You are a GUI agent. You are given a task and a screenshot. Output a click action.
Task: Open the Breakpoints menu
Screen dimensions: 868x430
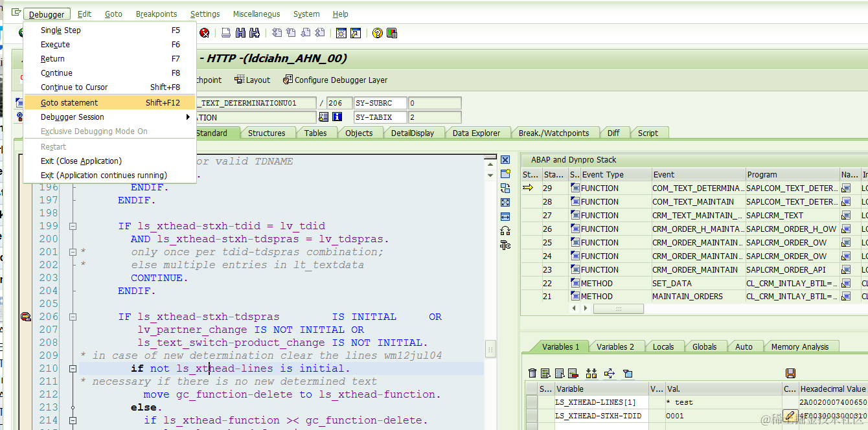(x=156, y=14)
